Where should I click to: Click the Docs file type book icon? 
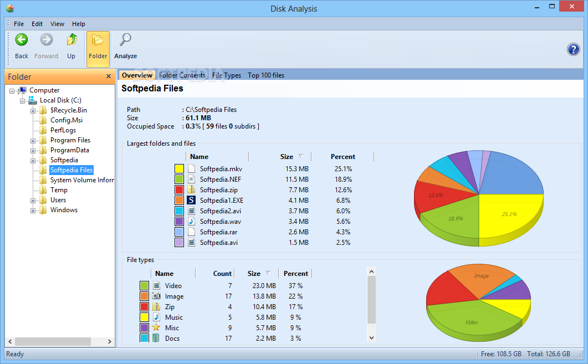click(156, 338)
